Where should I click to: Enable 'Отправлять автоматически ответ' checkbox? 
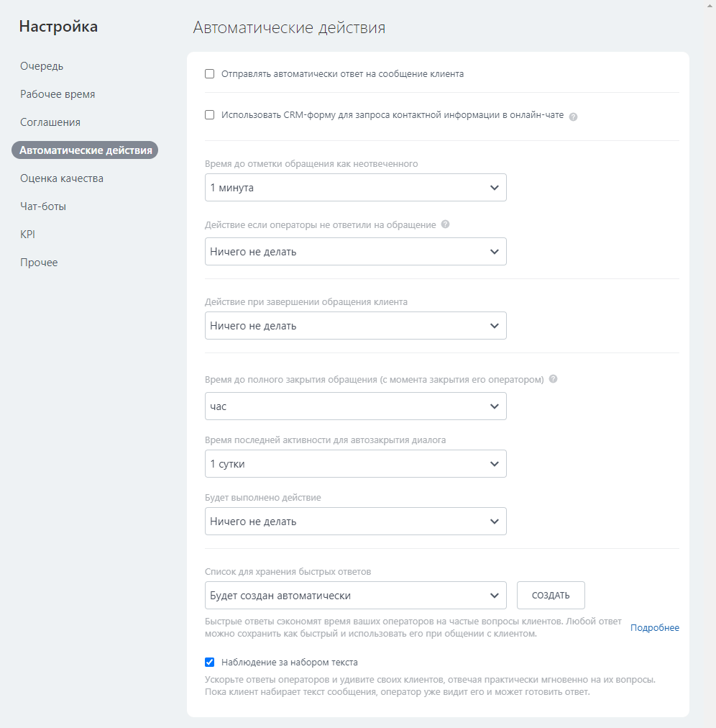pyautogui.click(x=210, y=74)
